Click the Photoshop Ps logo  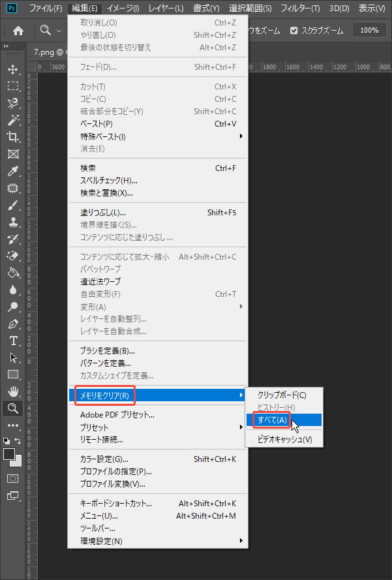click(12, 8)
